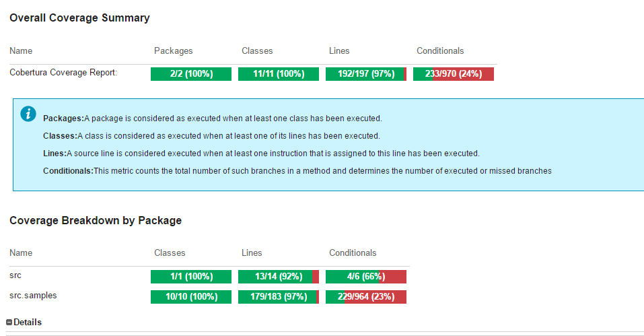Click the src Lines 13/14 (92%) bar
Viewport: 644px width, 336px height.
click(278, 277)
